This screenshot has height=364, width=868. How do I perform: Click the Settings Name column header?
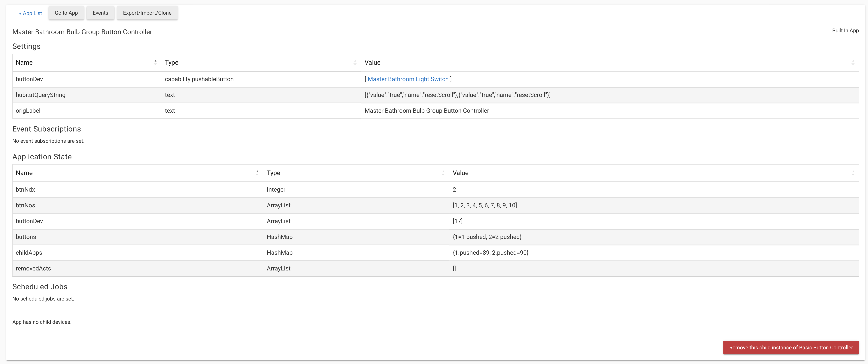(x=87, y=62)
